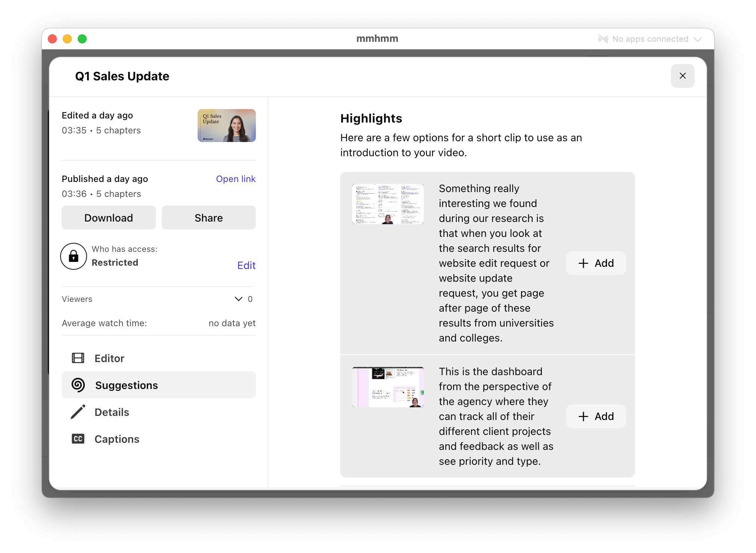Click the Editor film strip icon
Viewport: 756px width, 553px height.
[78, 358]
